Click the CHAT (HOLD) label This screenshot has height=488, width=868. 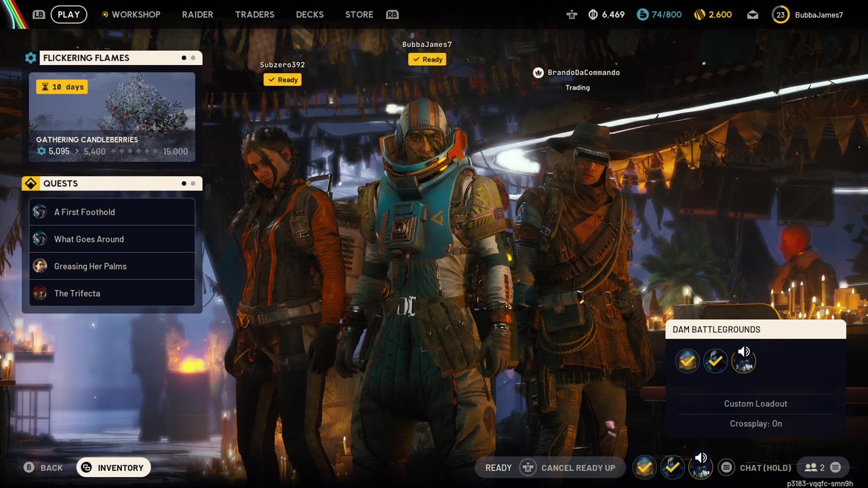tap(766, 468)
